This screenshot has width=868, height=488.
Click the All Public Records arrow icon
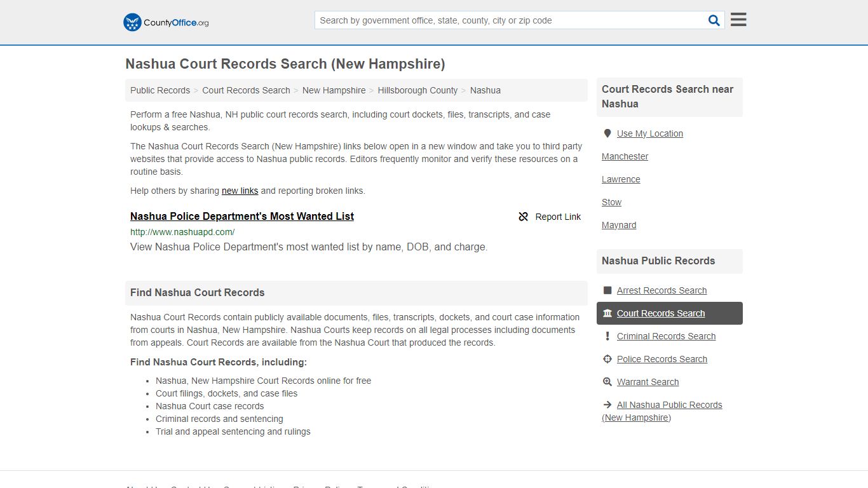coord(607,405)
